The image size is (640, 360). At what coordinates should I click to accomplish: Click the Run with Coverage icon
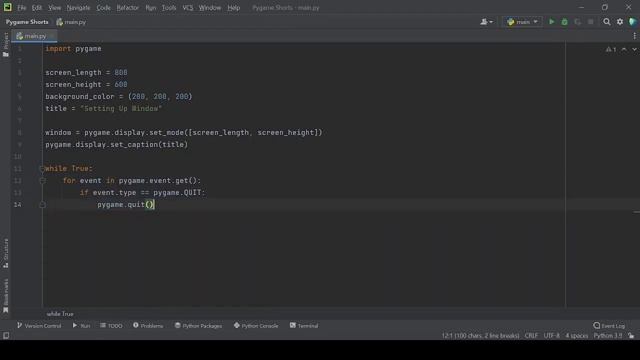[578, 22]
